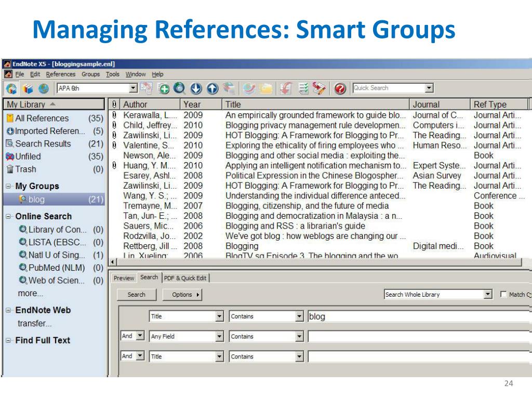Screen dimensions: 532x399
Task: Switch to the Preview tab
Action: point(124,278)
